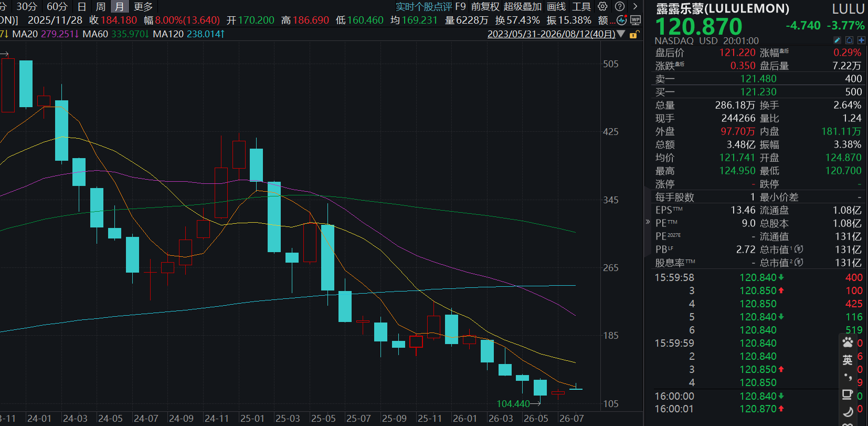Screen dimensions: 868x426
Task: Open the pulse monitor icon with red dot
Action: (x=622, y=20)
